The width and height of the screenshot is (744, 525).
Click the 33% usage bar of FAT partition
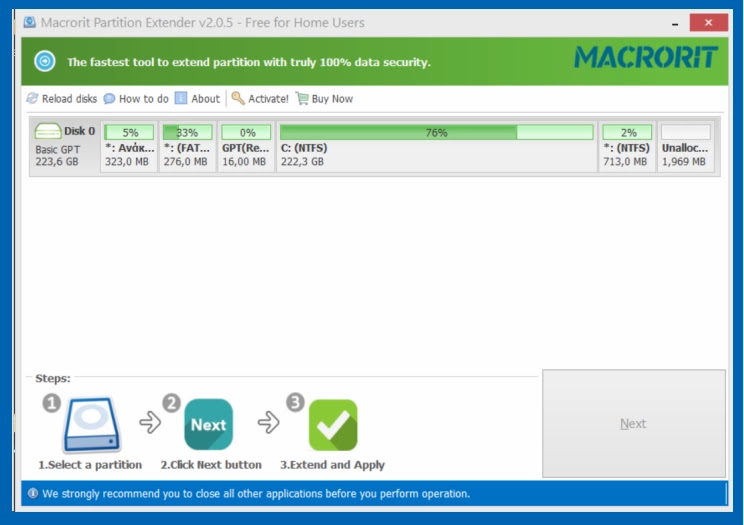pos(187,132)
